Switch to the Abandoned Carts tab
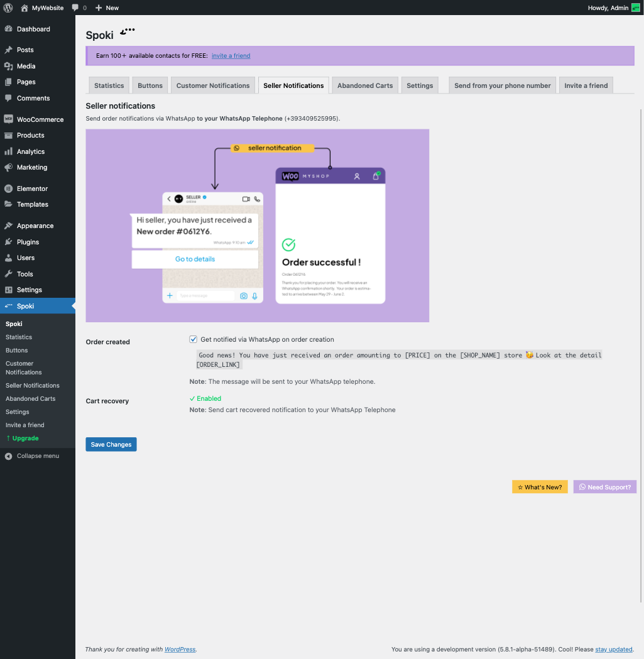Screen dimensions: 644x659 click(x=365, y=85)
